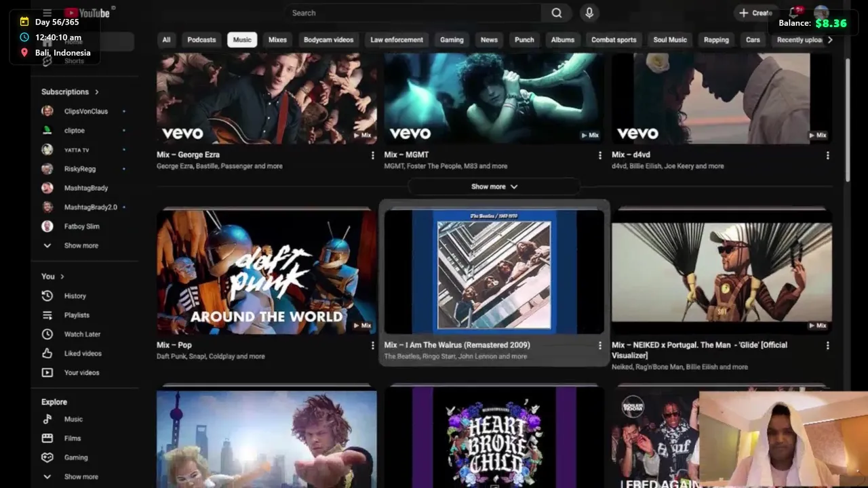The height and width of the screenshot is (488, 868).
Task: Select the Soul Music chip
Action: (670, 39)
